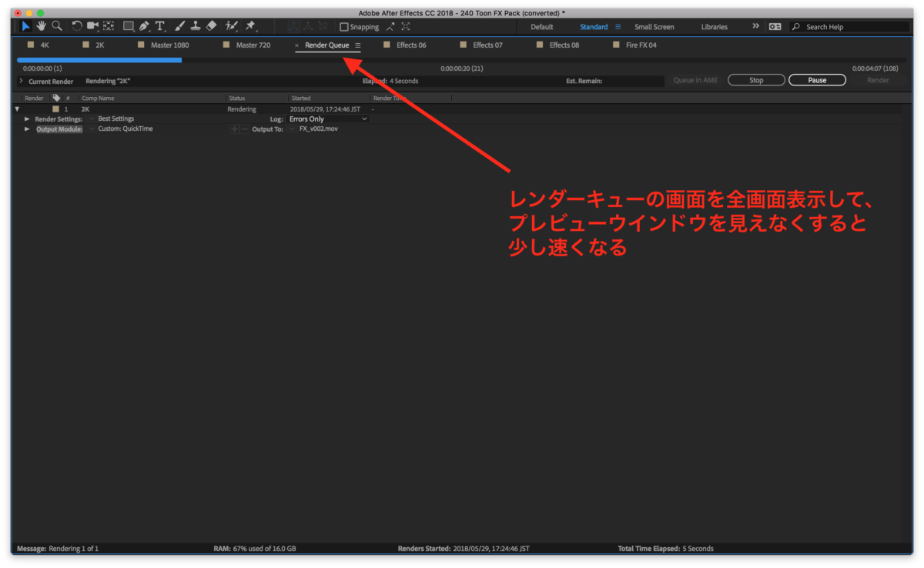Click the minus icon to remove output module
Viewport: 924px width, 568px height.
(244, 129)
